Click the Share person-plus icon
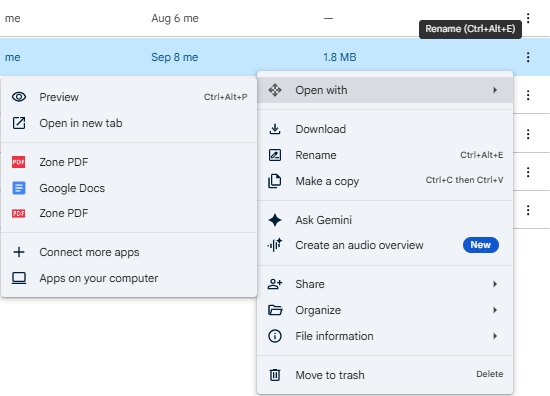The height and width of the screenshot is (396, 550). [x=275, y=284]
